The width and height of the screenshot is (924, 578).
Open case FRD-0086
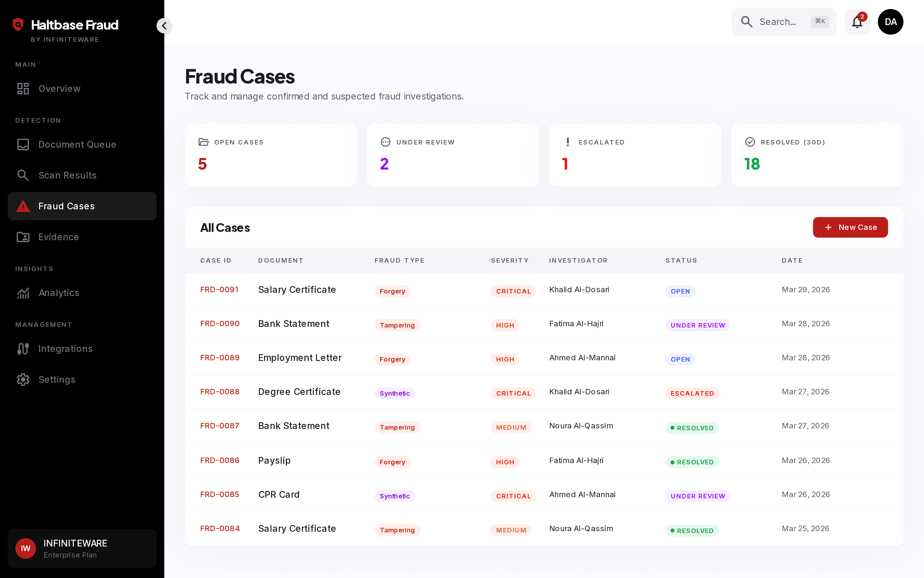pos(220,461)
